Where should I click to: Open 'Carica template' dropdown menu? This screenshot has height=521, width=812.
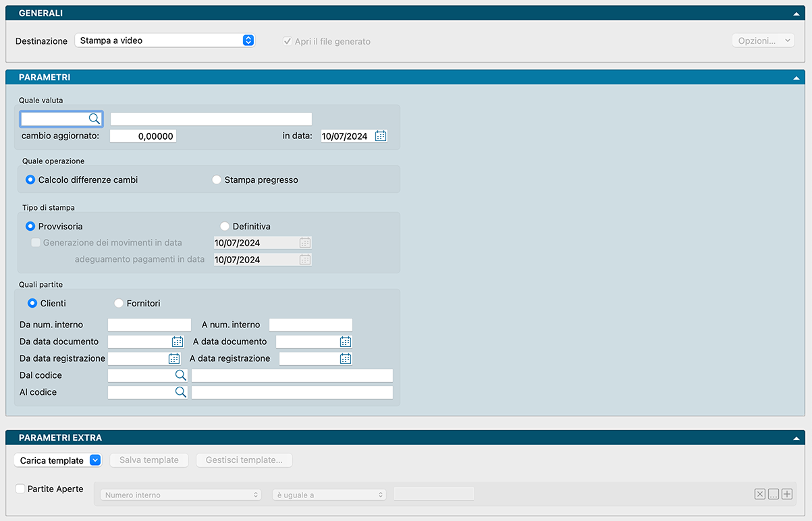(94, 460)
